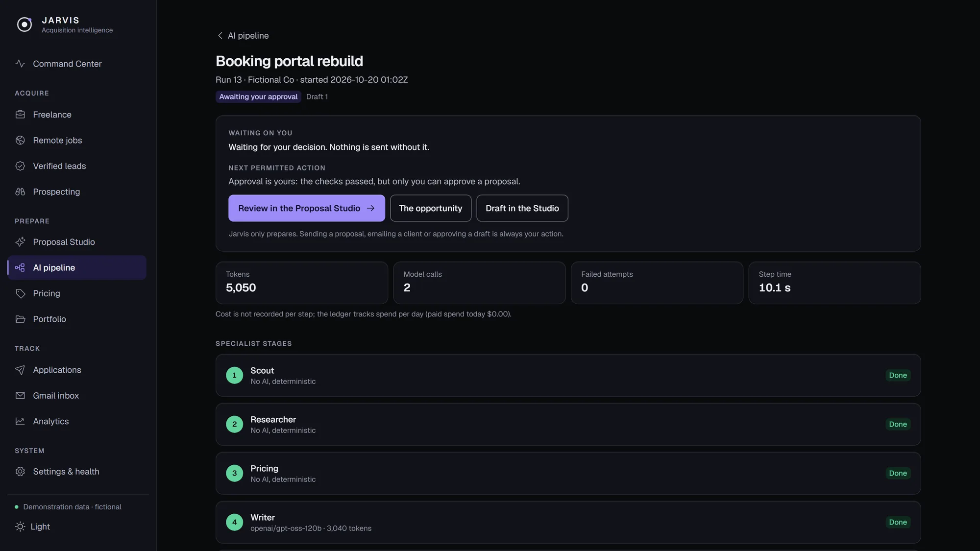The width and height of the screenshot is (980, 551).
Task: Click the Booking portal rebuild heading
Action: point(289,61)
